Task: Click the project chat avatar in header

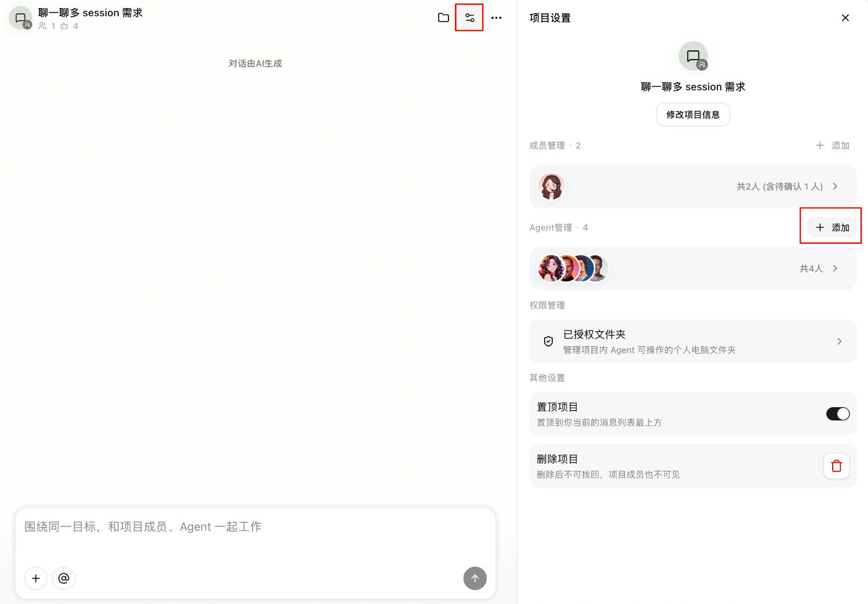Action: click(x=21, y=18)
